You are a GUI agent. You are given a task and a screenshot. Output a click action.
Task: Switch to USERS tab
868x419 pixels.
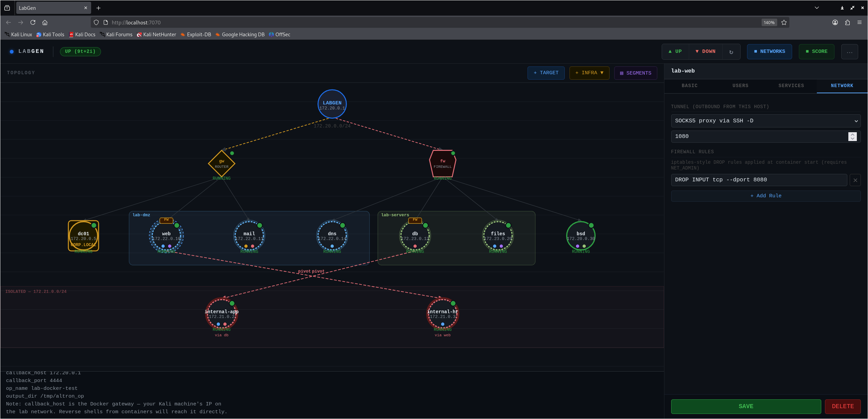[x=740, y=86]
